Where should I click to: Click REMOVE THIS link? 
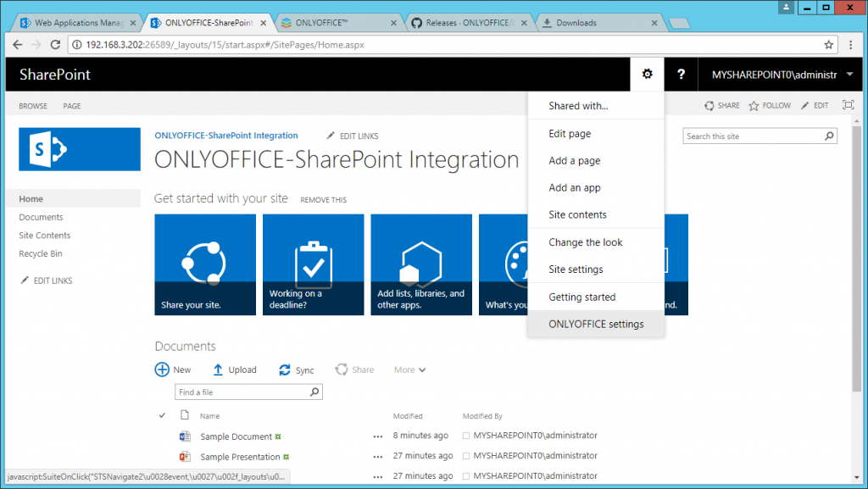coord(323,200)
